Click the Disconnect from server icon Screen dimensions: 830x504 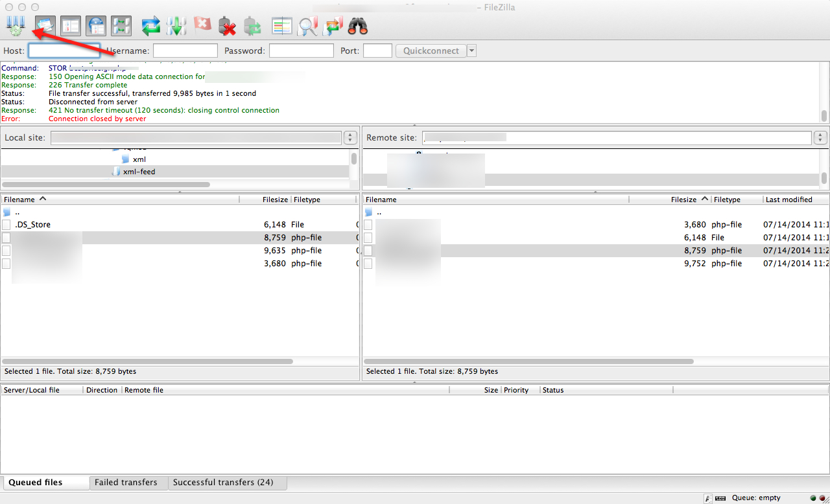click(227, 26)
